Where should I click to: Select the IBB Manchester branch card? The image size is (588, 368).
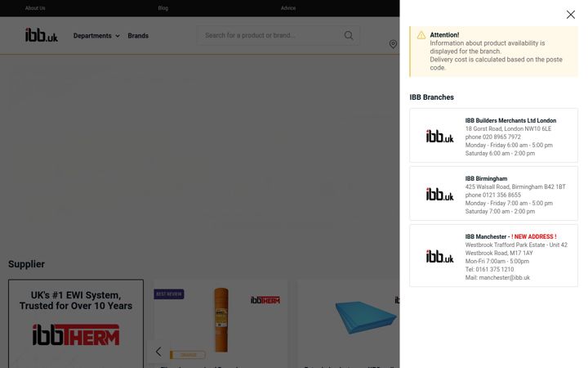pos(493,256)
